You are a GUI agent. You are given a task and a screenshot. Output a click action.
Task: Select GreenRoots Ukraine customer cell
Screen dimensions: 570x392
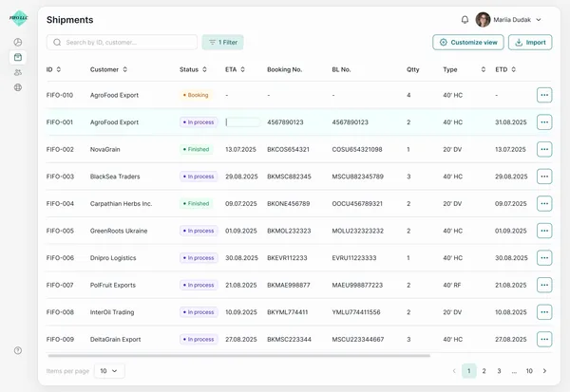tap(119, 231)
